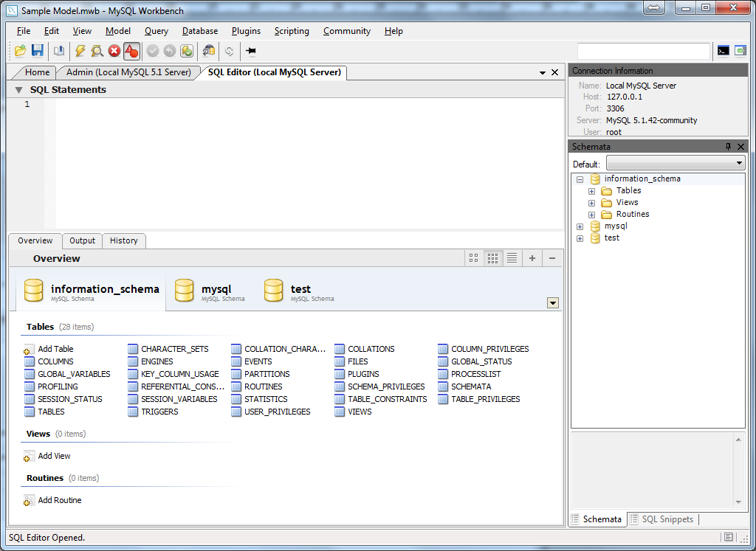Open the Database menu

click(199, 31)
